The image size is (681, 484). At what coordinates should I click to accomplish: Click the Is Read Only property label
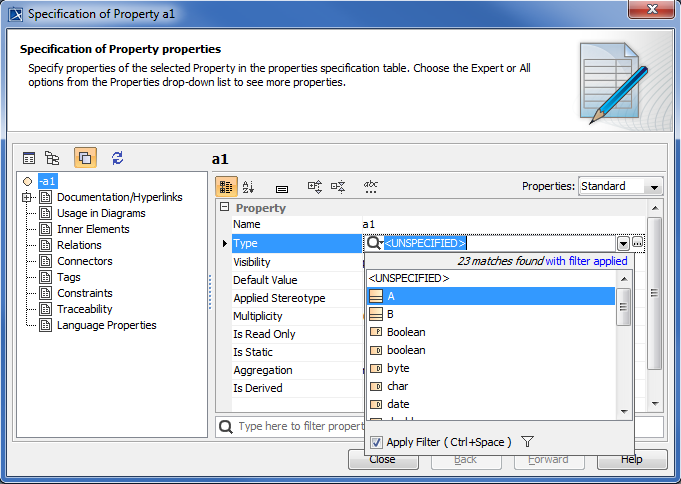264,334
